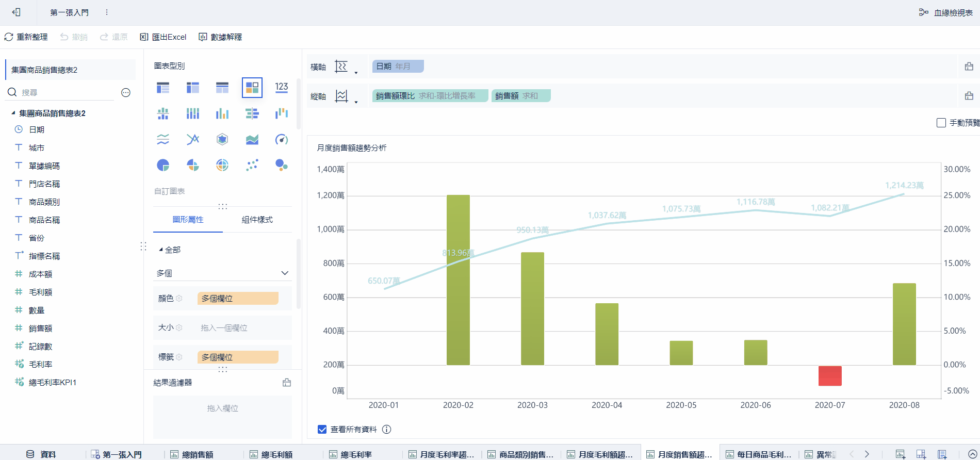Click the 銷售額環比 field pill

[x=430, y=96]
